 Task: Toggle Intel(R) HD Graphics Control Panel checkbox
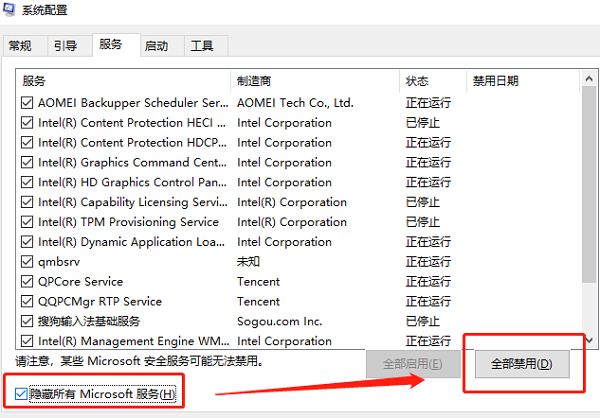click(x=27, y=182)
